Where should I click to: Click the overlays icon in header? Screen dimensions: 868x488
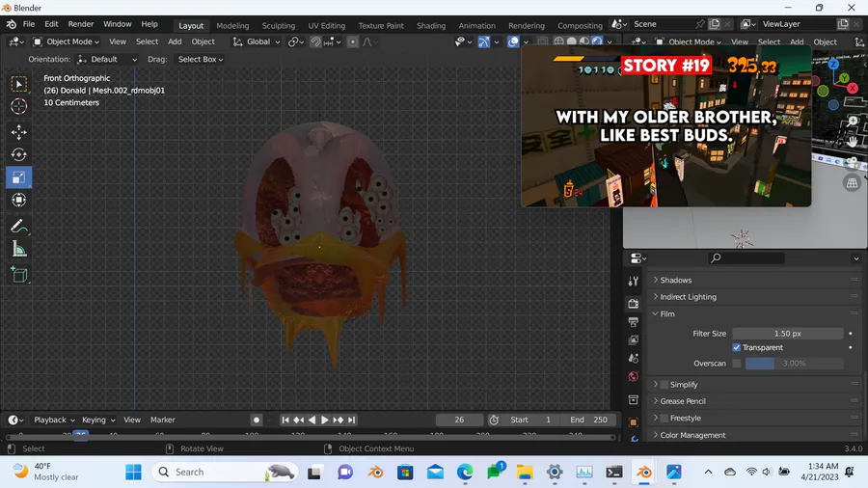pyautogui.click(x=513, y=41)
